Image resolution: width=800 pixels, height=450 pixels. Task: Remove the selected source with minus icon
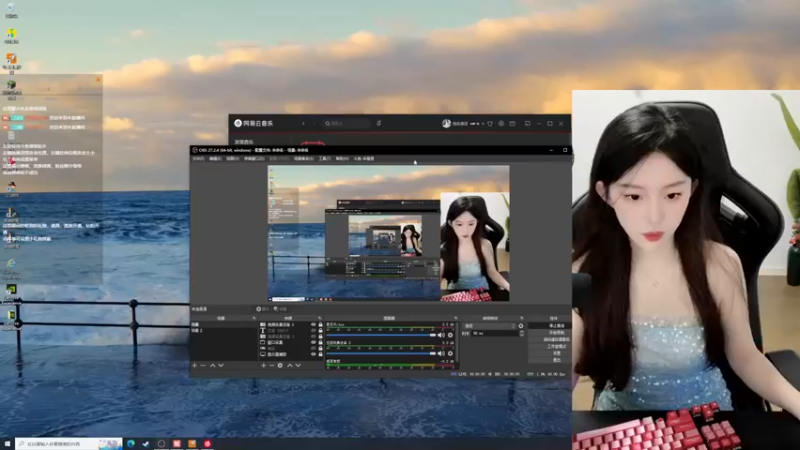[x=272, y=365]
